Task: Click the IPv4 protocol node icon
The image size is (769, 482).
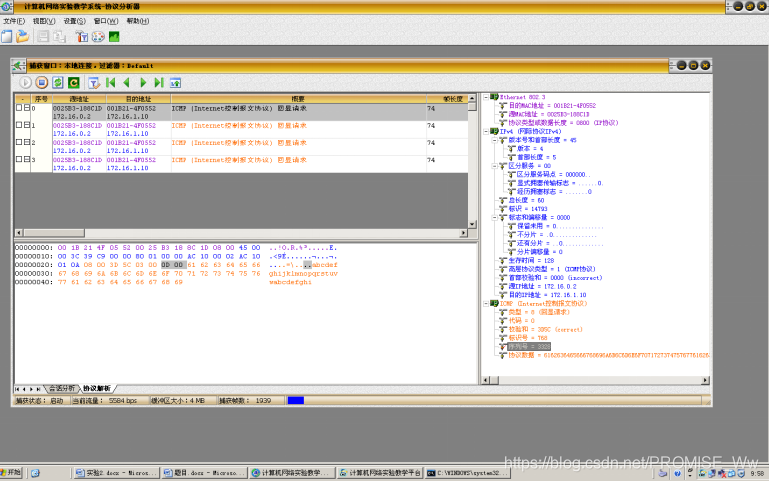Action: pos(494,131)
